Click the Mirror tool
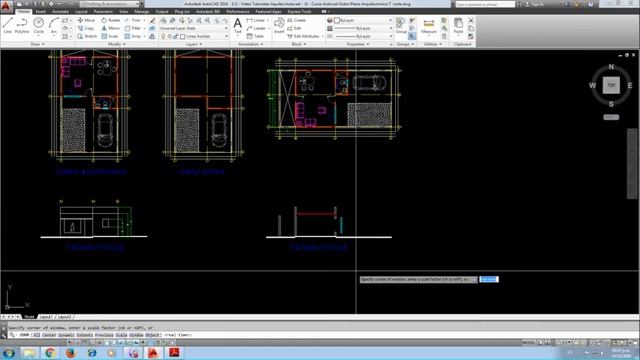The image size is (640, 360). point(111,28)
